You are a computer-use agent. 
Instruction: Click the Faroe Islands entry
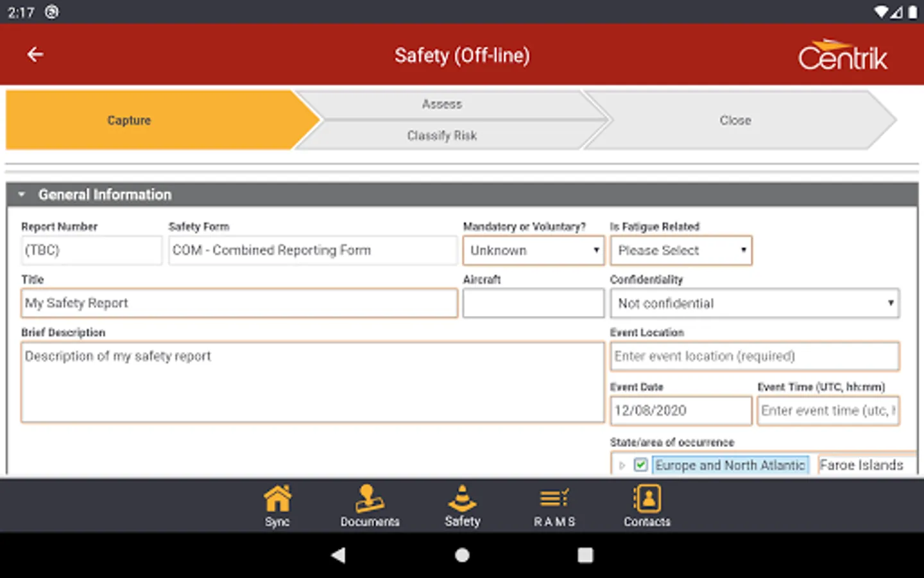[861, 465]
